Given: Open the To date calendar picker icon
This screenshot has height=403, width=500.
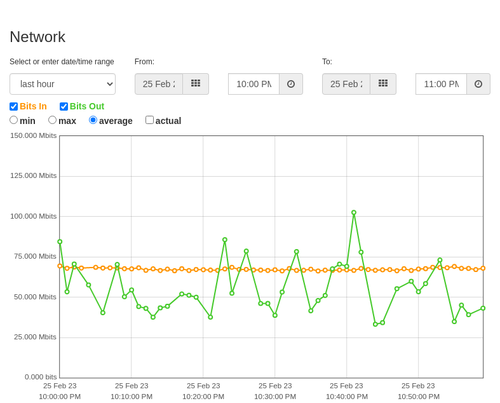Looking at the screenshot, I should (x=383, y=84).
